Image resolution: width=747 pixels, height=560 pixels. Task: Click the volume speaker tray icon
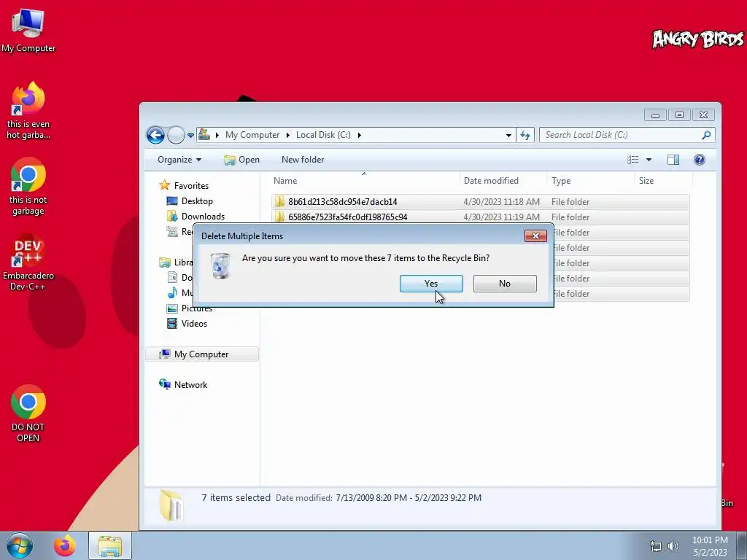[x=673, y=546]
